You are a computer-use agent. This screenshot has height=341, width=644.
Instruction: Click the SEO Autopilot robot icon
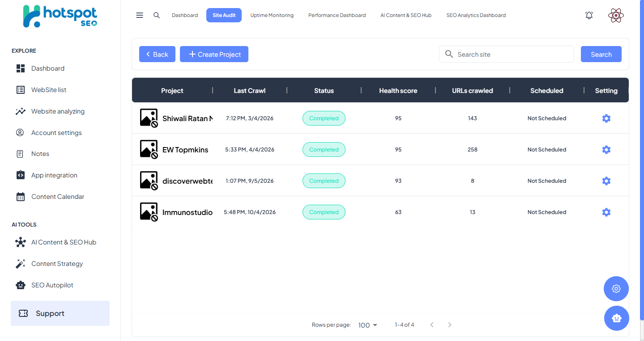coord(21,285)
